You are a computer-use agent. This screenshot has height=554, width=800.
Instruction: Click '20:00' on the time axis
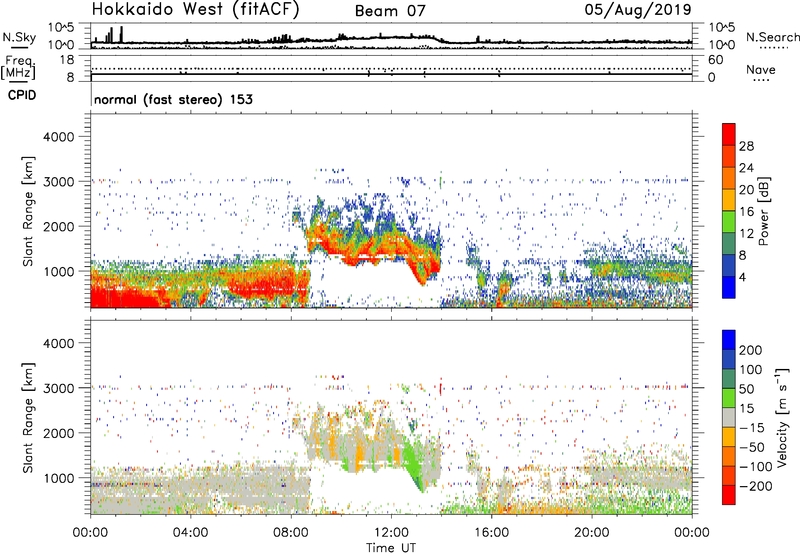592,533
